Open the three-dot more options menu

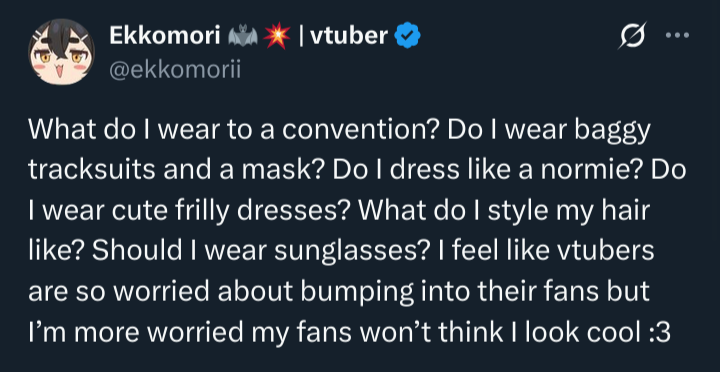[678, 35]
